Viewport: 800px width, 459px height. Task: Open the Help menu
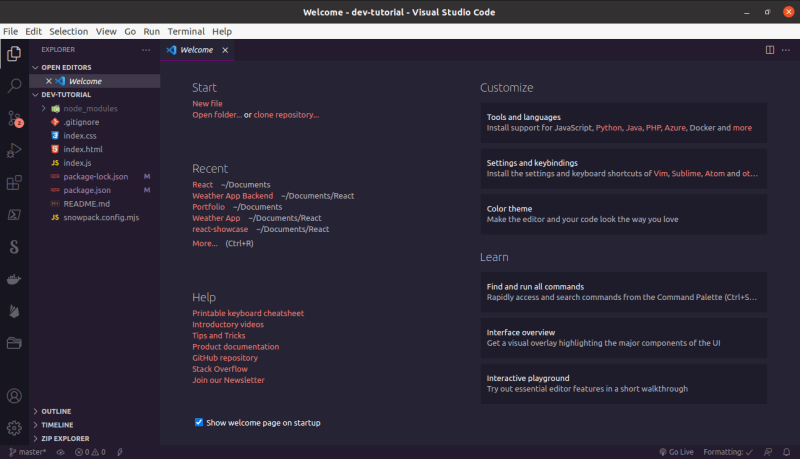[222, 32]
